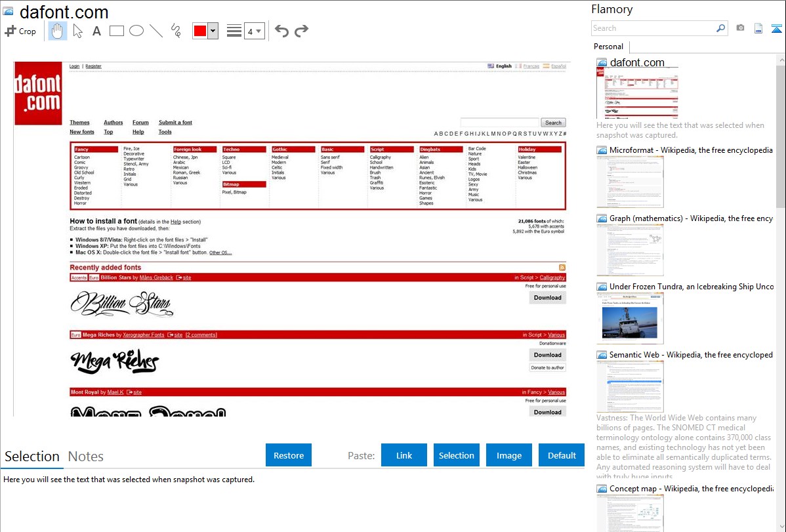Image resolution: width=786 pixels, height=532 pixels.
Task: Open the Under Frozen Tundra snapshot thumbnail
Action: (630, 318)
